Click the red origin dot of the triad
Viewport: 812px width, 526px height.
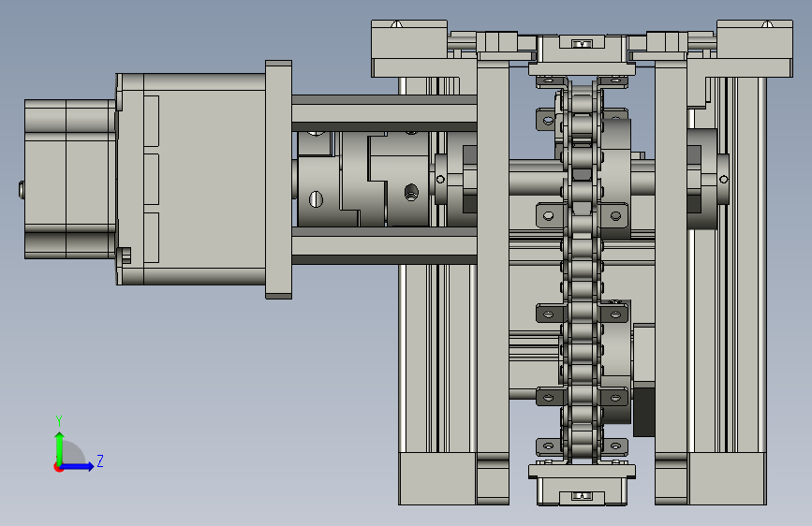57,467
